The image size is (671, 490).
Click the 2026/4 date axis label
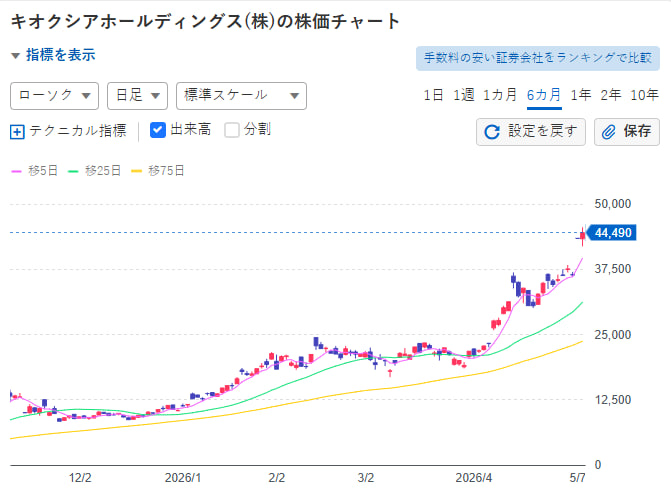pyautogui.click(x=474, y=478)
